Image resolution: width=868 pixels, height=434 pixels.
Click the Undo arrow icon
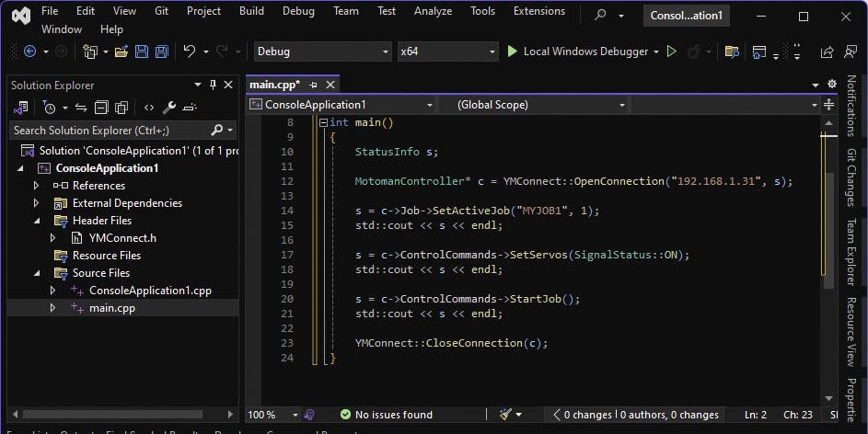(189, 51)
